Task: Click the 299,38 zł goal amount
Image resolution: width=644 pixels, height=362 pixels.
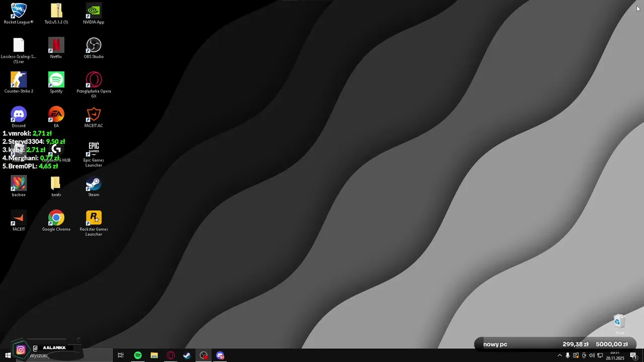Action: pos(576,344)
